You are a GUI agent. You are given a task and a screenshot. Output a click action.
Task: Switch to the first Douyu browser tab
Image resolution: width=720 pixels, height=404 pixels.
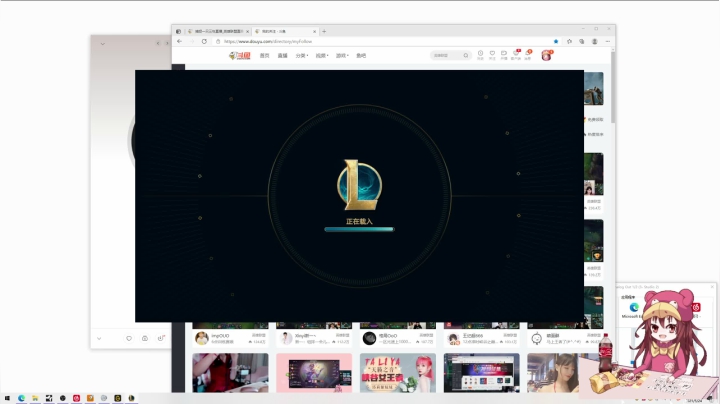tap(216, 31)
